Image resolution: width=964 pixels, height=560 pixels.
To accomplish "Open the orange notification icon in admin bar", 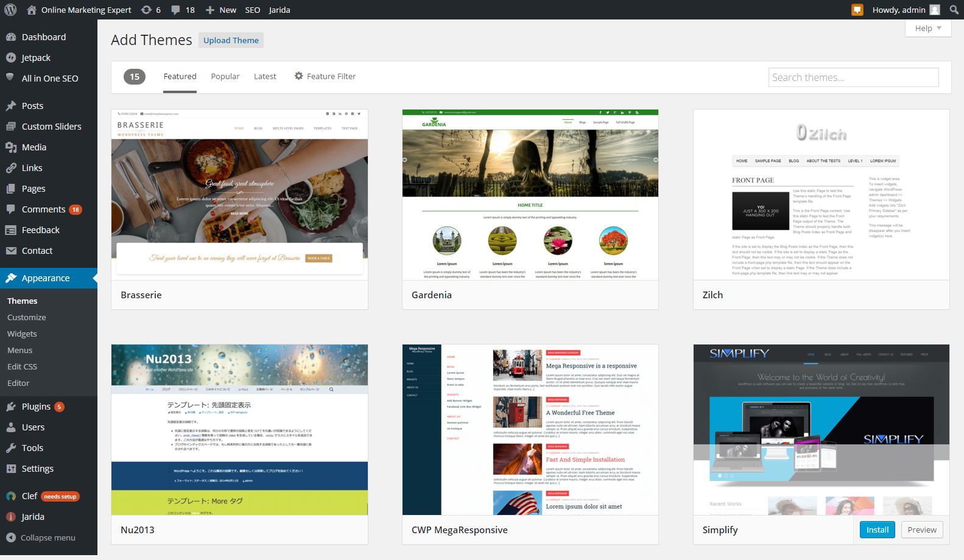I will (x=857, y=10).
